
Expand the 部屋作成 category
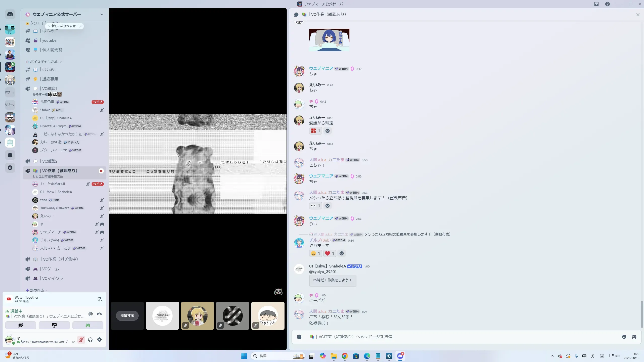tap(37, 290)
